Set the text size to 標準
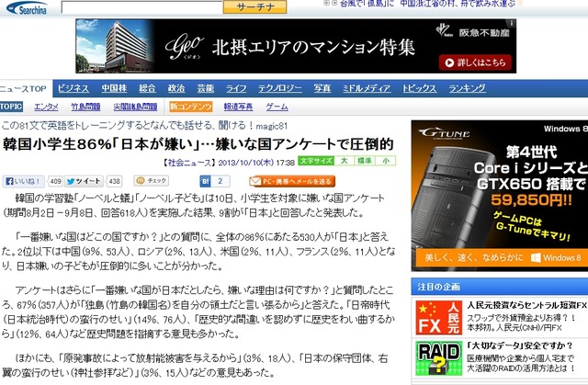This screenshot has height=385, width=588. 365,161
